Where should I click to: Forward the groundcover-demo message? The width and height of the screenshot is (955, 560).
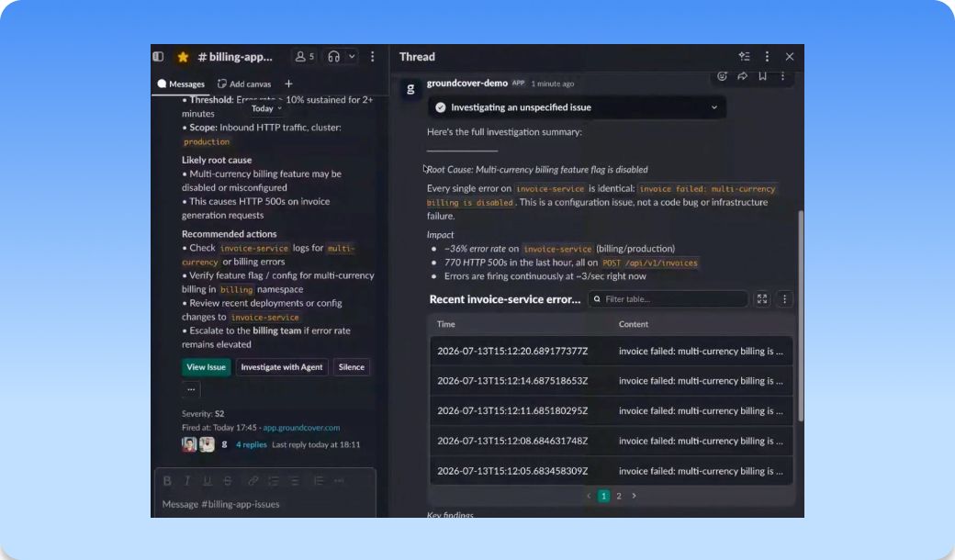coord(743,76)
